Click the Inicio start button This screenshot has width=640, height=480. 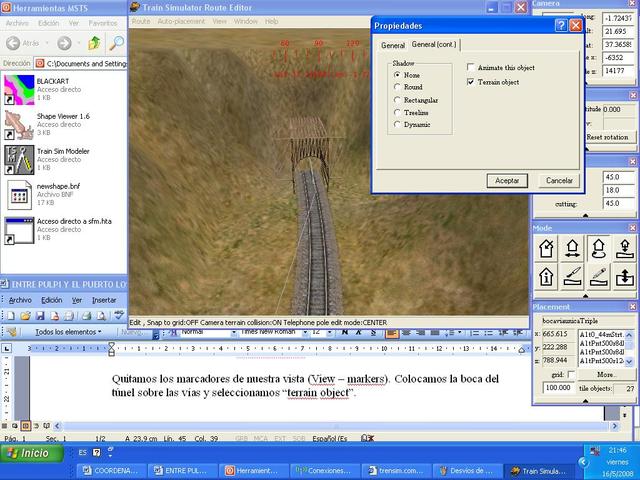click(x=29, y=453)
